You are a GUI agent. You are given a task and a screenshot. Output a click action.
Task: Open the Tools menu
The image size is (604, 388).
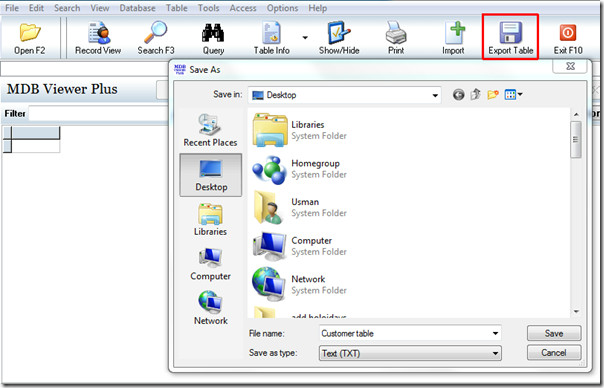(x=208, y=8)
